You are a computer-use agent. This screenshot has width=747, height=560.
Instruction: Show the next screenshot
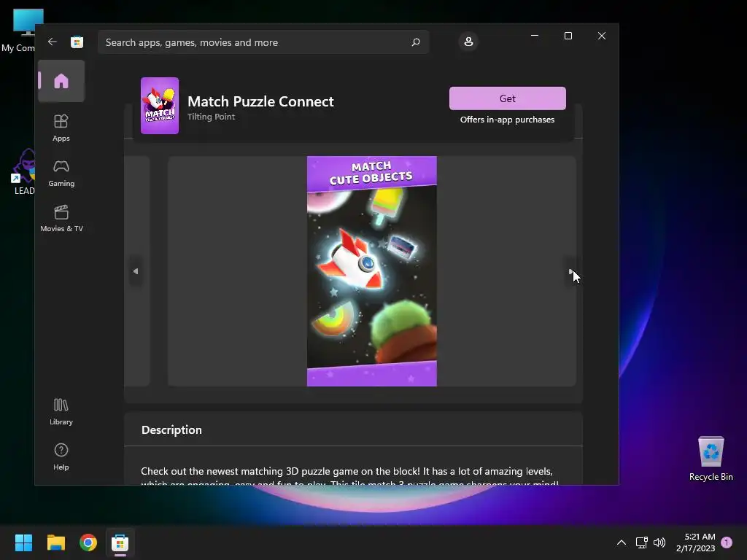pyautogui.click(x=570, y=271)
